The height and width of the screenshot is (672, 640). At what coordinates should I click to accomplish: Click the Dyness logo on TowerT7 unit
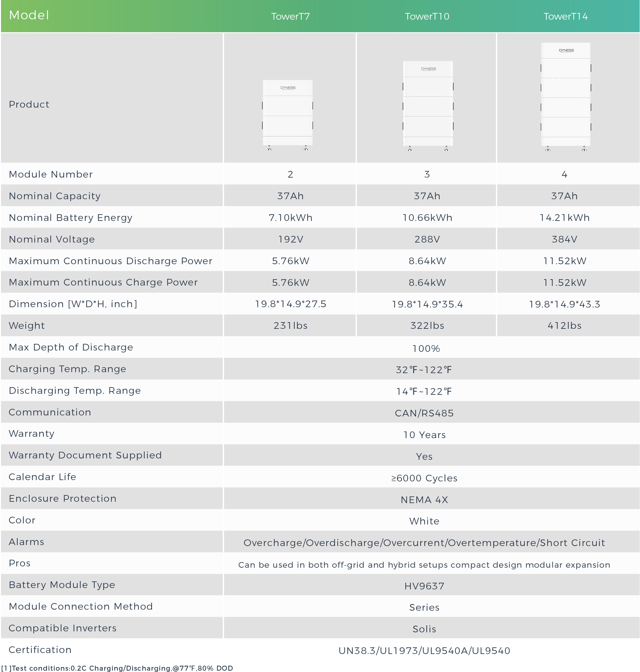pos(288,88)
